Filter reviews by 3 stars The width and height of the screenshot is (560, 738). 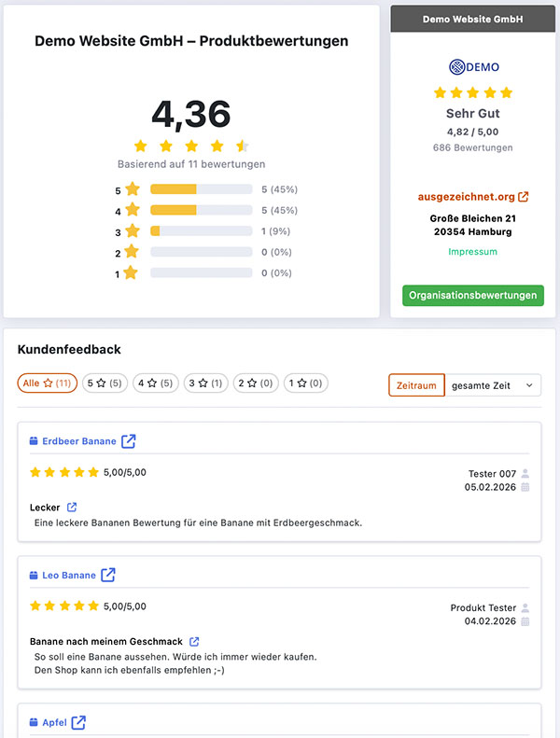pyautogui.click(x=204, y=383)
